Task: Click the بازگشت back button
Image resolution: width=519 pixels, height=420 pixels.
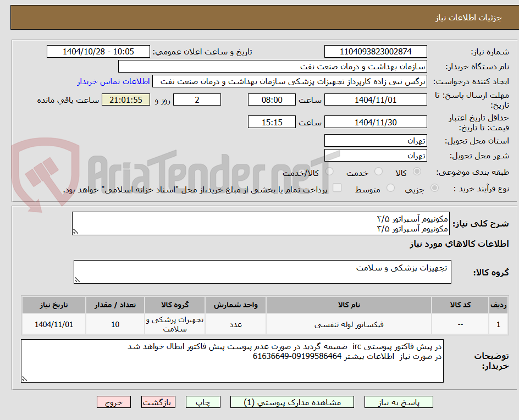Action: pyautogui.click(x=158, y=402)
